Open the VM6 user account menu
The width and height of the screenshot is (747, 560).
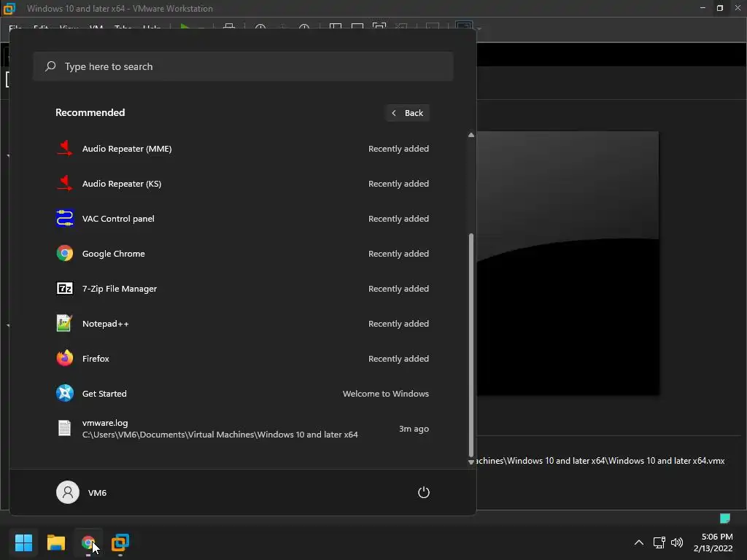pyautogui.click(x=82, y=492)
